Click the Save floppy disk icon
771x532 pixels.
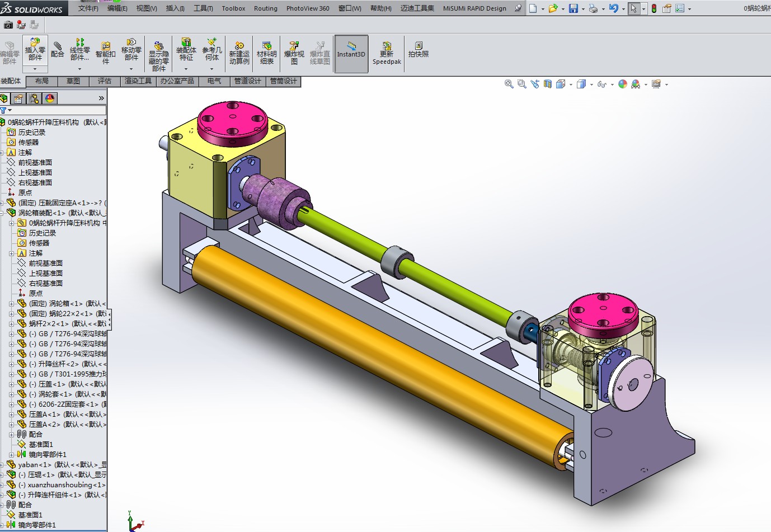point(573,8)
